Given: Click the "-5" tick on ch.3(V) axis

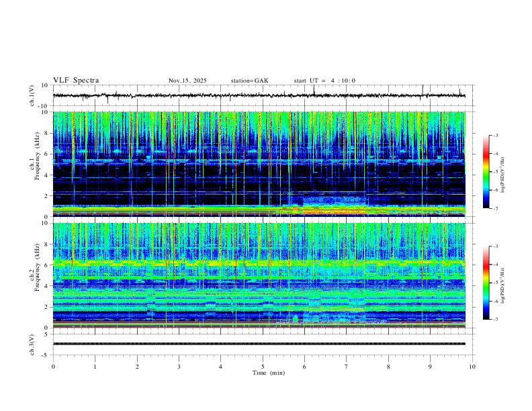Looking at the screenshot, I should tap(46, 355).
